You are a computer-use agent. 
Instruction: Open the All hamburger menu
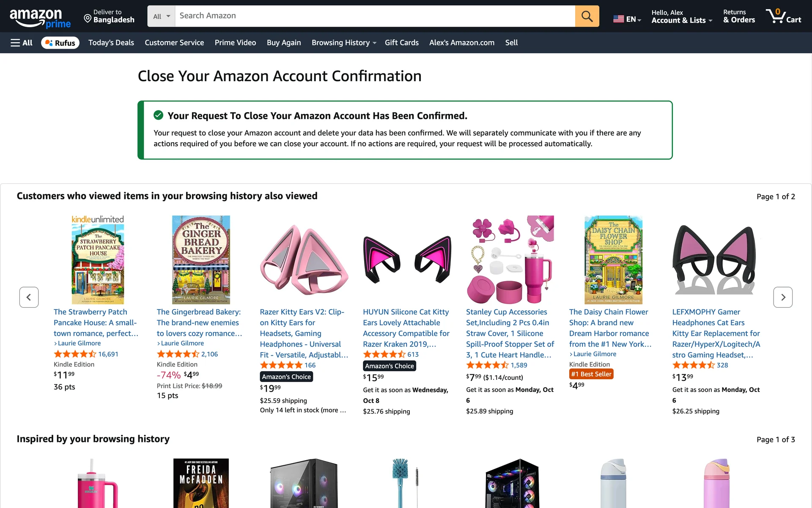(x=21, y=43)
